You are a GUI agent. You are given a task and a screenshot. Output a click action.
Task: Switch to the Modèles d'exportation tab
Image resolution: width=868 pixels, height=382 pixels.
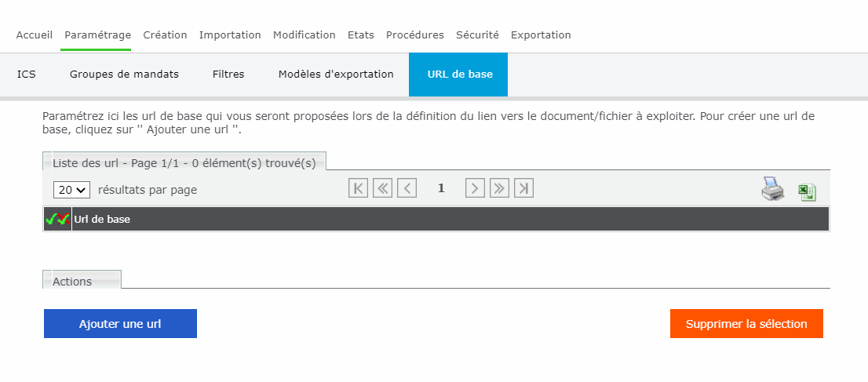point(336,75)
